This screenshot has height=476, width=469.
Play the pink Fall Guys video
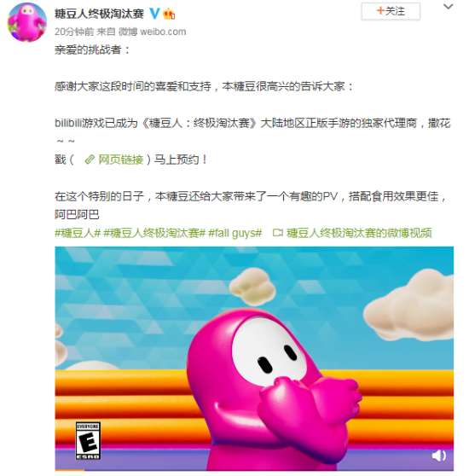click(254, 358)
